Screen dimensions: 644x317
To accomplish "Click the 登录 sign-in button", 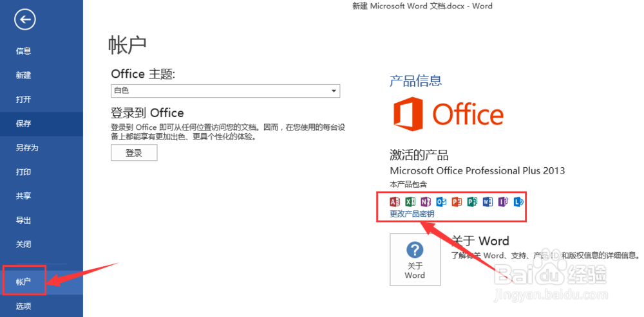I will point(134,153).
